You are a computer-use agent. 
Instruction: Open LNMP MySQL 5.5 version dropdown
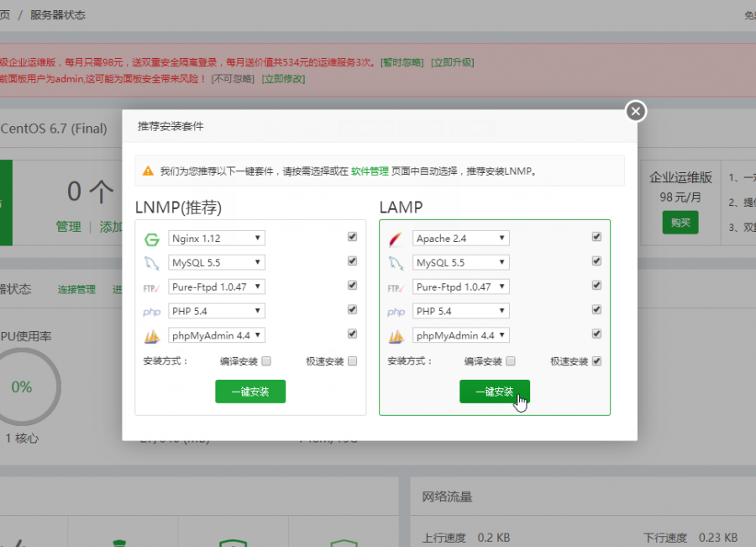click(x=217, y=262)
